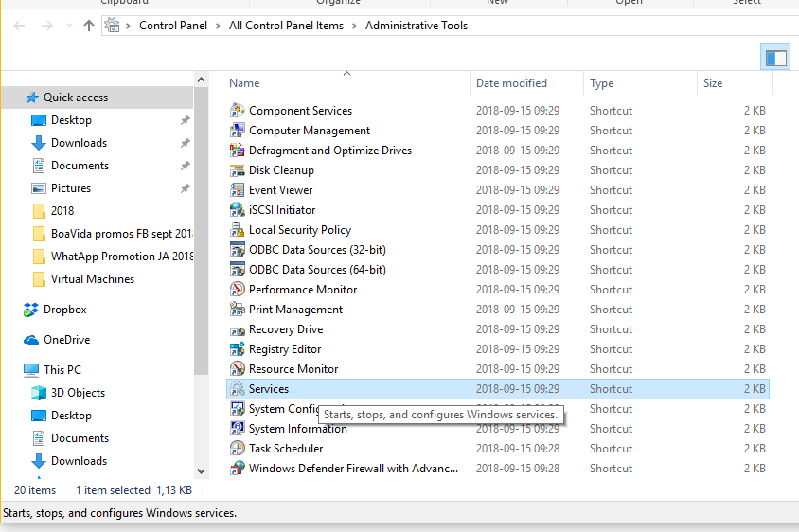Click the address bar Control Panel icon
The height and width of the screenshot is (532, 799).
pos(112,25)
